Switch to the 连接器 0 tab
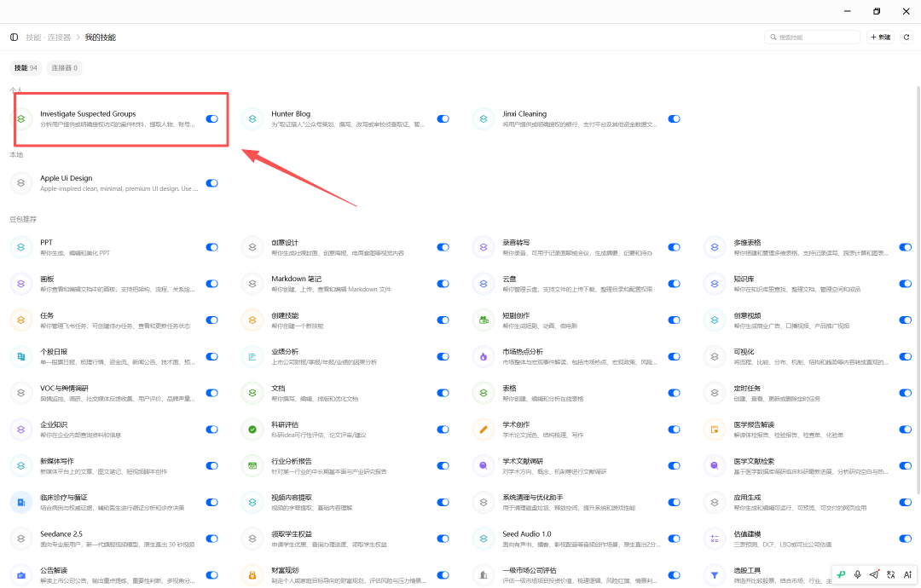 [x=64, y=68]
